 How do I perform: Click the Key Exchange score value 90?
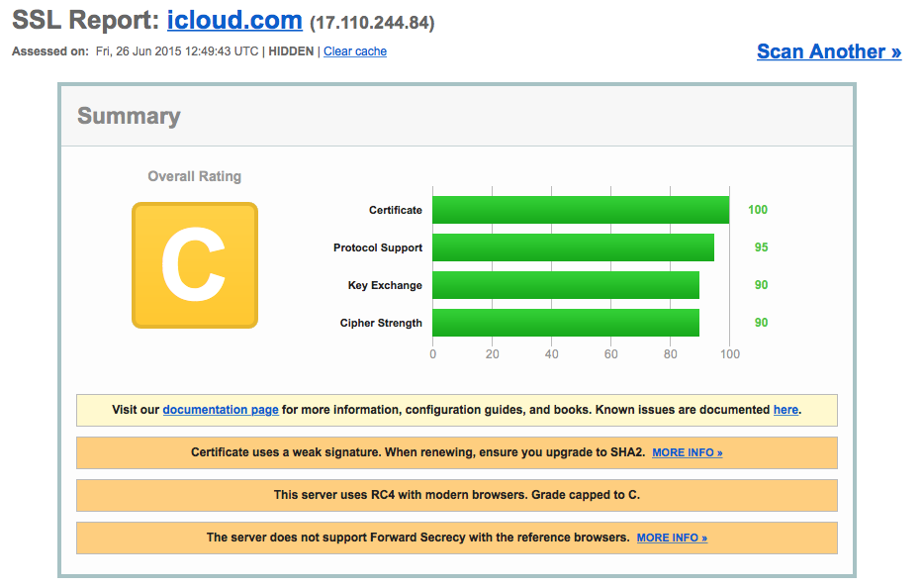pos(762,285)
